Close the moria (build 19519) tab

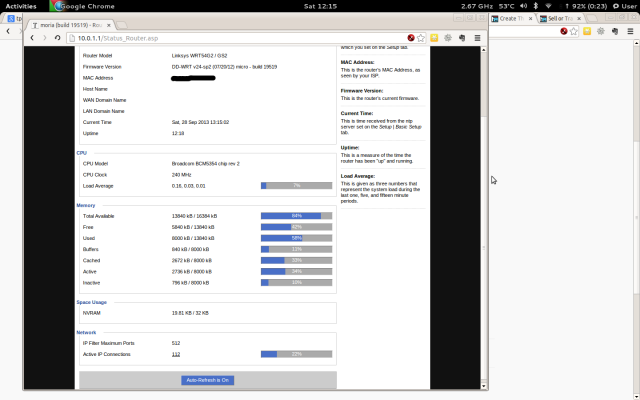click(x=109, y=25)
